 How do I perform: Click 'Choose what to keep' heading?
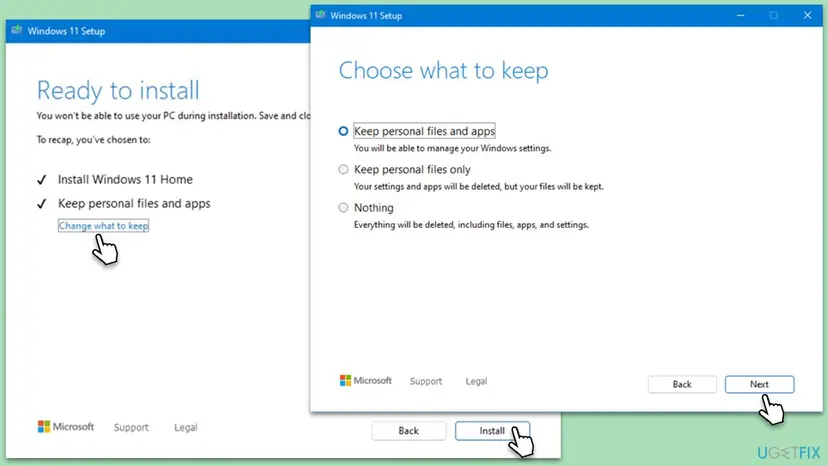pos(444,70)
